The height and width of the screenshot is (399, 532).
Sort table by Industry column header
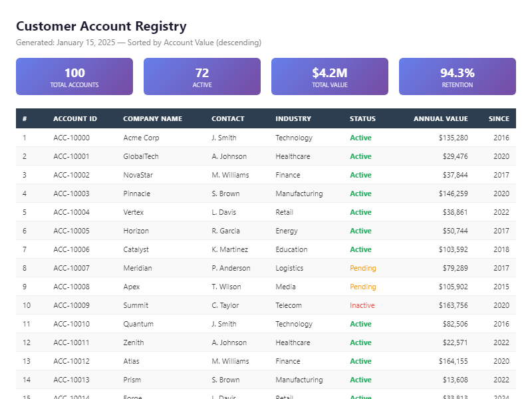coord(293,119)
